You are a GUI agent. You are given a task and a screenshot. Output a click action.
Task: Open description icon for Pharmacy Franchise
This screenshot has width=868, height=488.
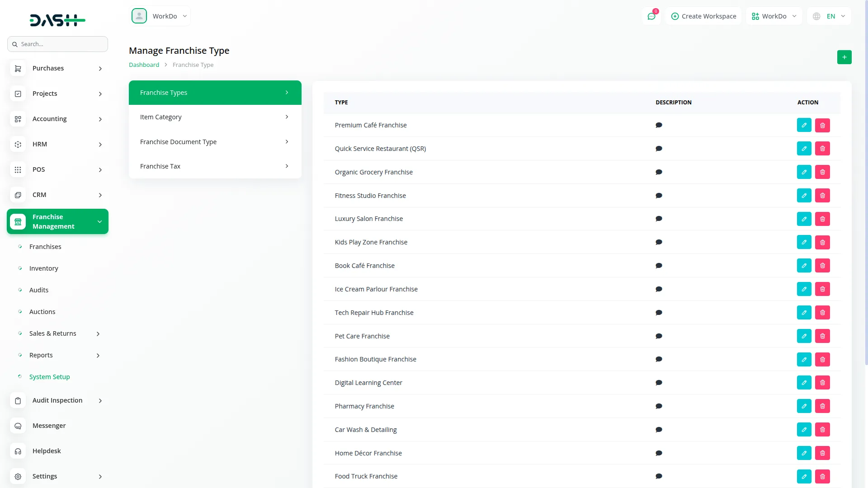tap(659, 406)
